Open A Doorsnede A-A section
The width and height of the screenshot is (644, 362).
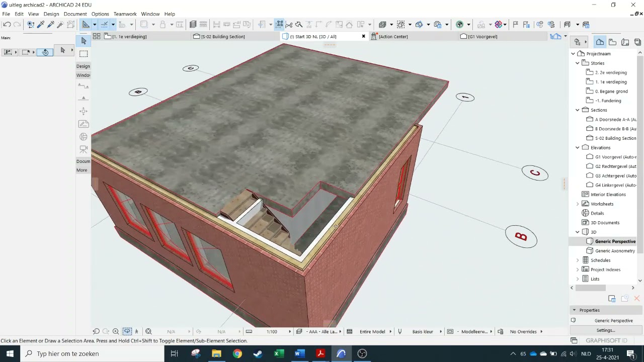[x=615, y=119]
